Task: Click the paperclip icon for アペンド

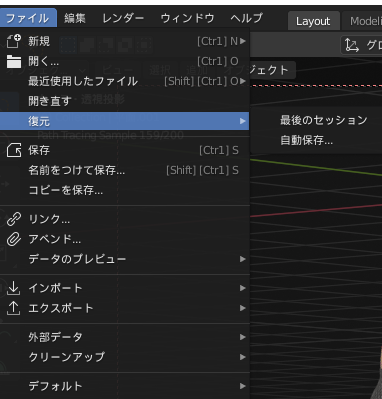Action: click(14, 239)
